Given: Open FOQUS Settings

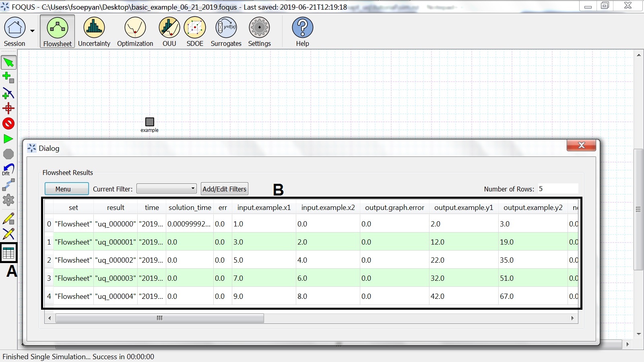Looking at the screenshot, I should pos(260,31).
